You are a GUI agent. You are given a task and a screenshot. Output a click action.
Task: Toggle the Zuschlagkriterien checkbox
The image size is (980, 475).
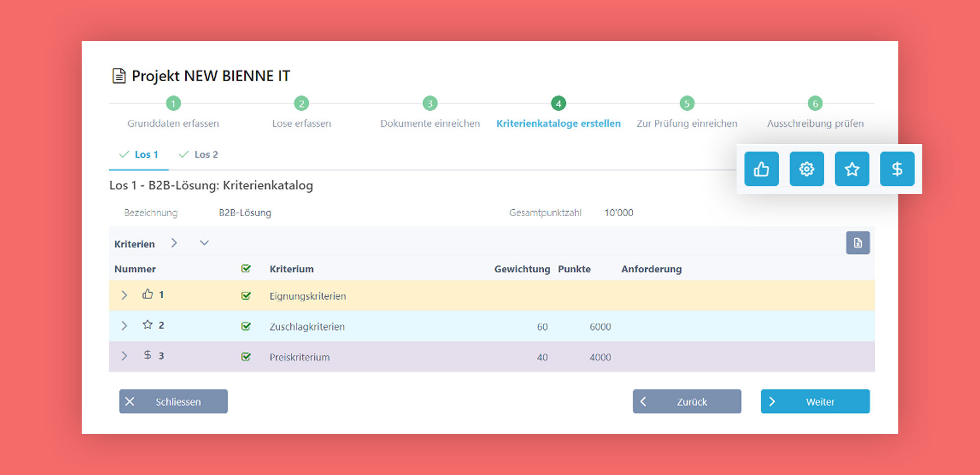(246, 326)
